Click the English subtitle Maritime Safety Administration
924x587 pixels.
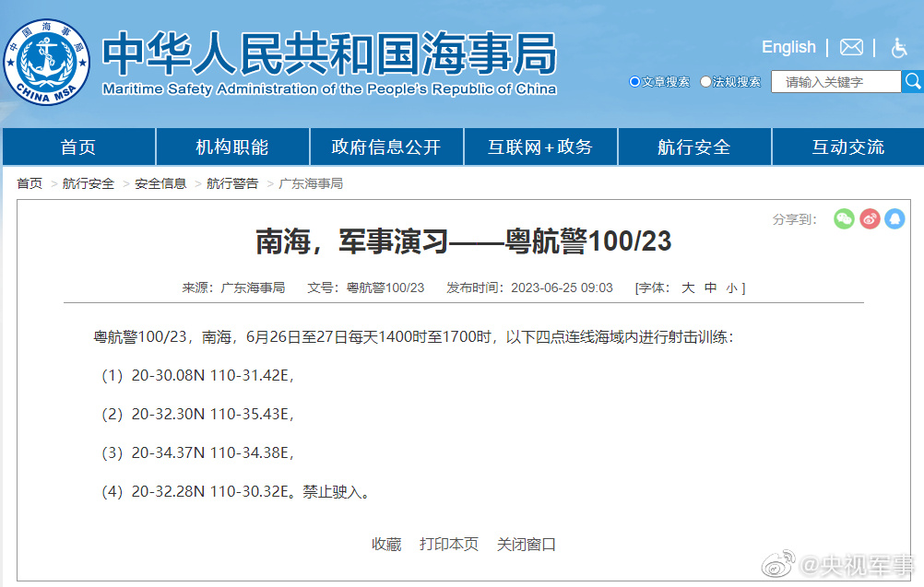tap(329, 88)
